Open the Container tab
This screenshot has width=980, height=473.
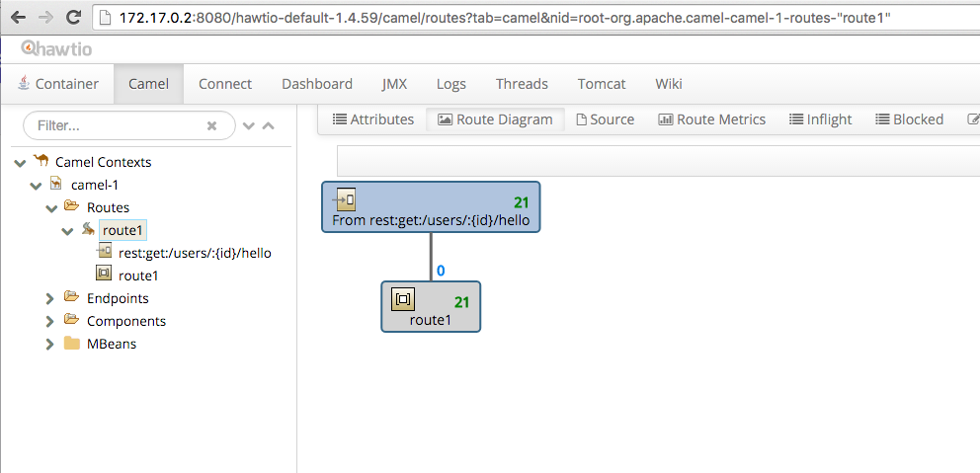tap(58, 84)
